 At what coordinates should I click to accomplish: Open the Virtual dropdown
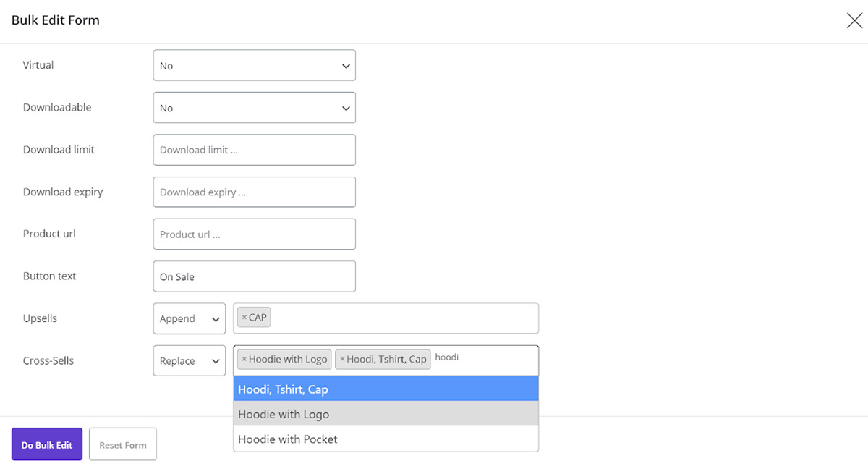pos(254,65)
